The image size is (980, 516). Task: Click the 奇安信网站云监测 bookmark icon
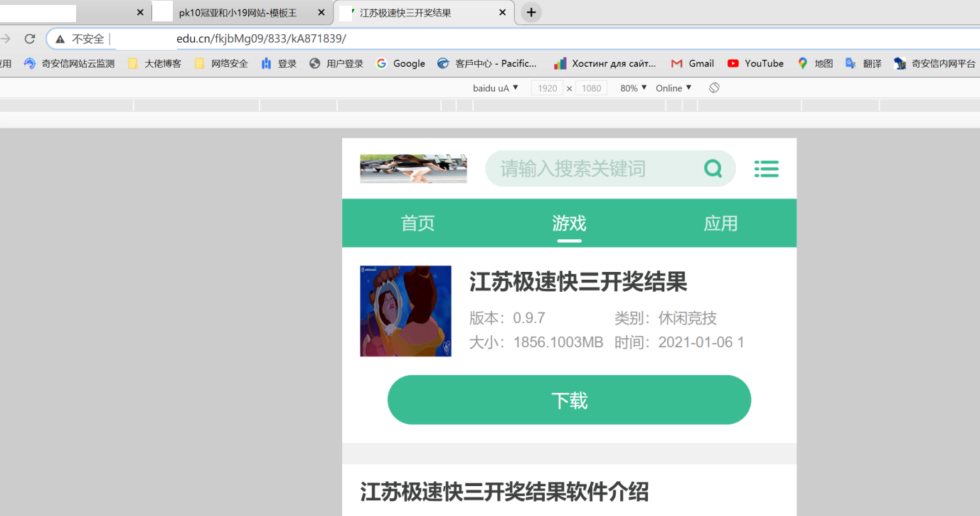click(x=29, y=63)
